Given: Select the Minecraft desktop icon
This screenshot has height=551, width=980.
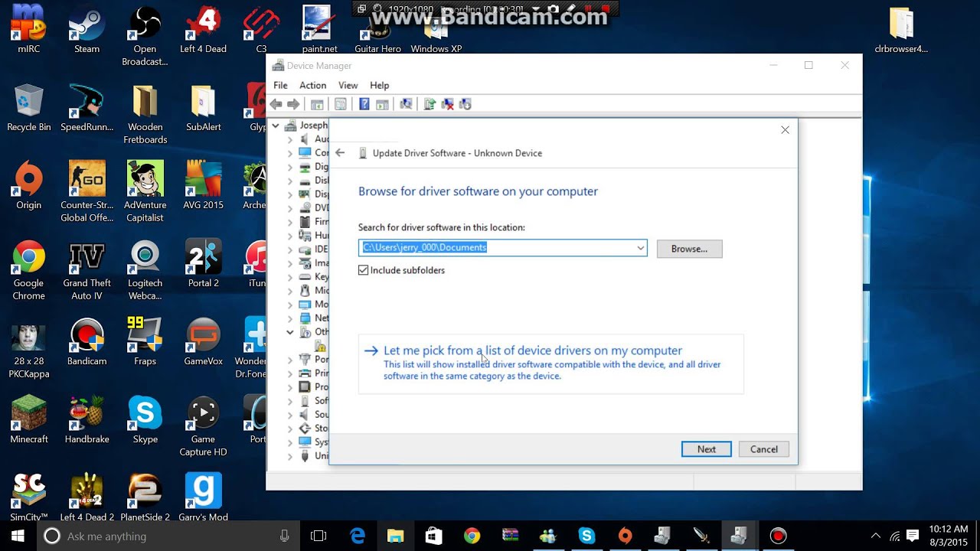Looking at the screenshot, I should click(x=28, y=419).
